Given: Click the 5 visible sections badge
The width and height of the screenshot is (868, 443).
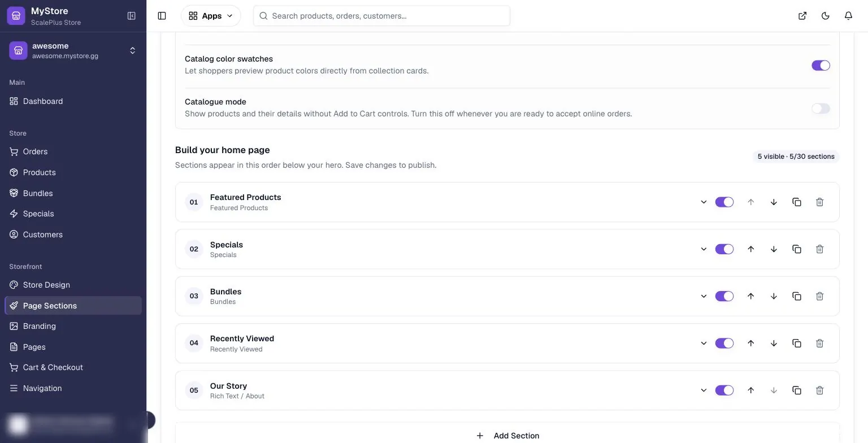Looking at the screenshot, I should [x=796, y=157].
